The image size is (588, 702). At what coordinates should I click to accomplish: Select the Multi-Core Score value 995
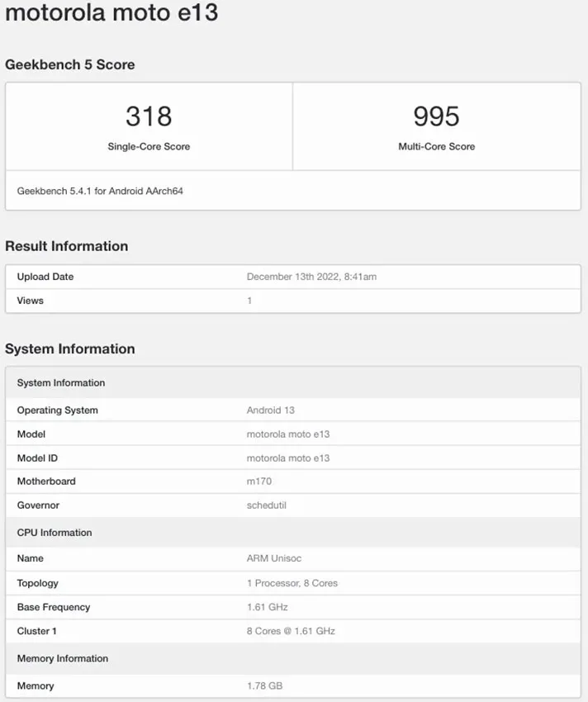436,116
